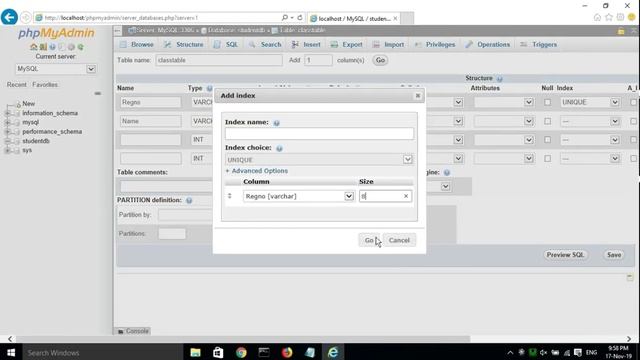640x360 pixels.
Task: Click the Structure help icon
Action: (x=500, y=78)
